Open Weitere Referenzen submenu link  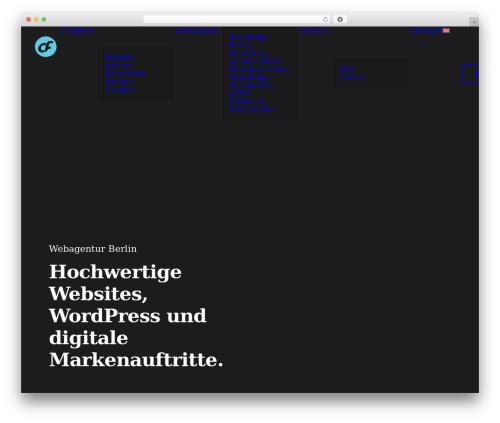pyautogui.click(x=125, y=69)
